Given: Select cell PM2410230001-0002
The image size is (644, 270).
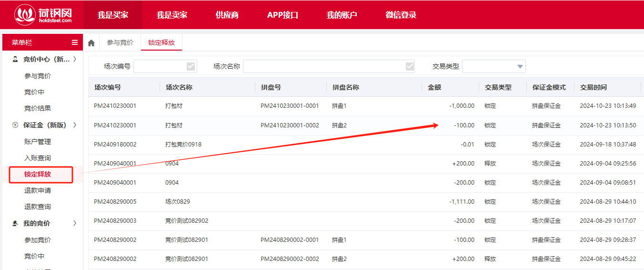Looking at the screenshot, I should coord(290,125).
